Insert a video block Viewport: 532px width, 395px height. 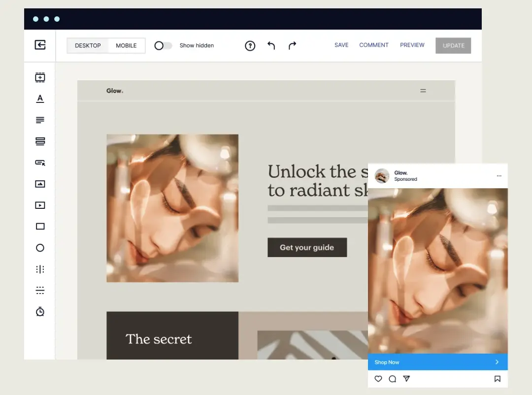pyautogui.click(x=40, y=205)
